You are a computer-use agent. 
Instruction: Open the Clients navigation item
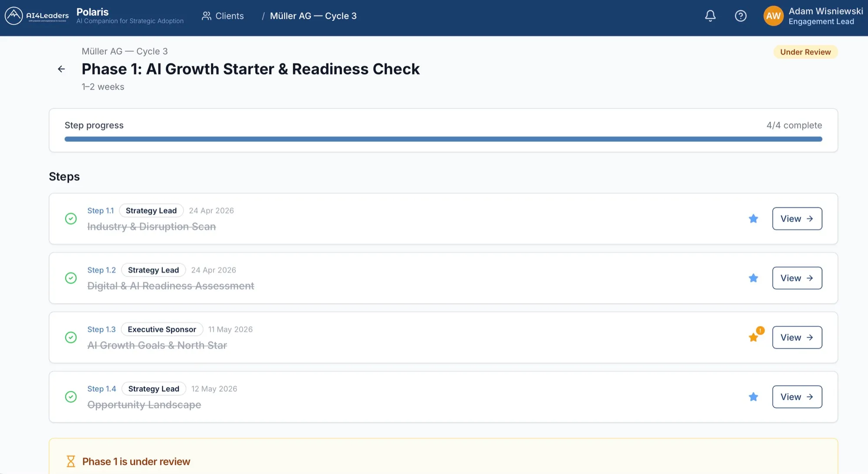click(223, 16)
